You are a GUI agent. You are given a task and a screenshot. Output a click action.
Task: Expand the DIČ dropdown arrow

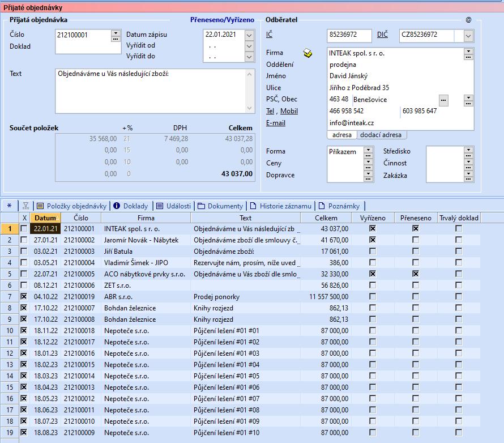pos(468,36)
